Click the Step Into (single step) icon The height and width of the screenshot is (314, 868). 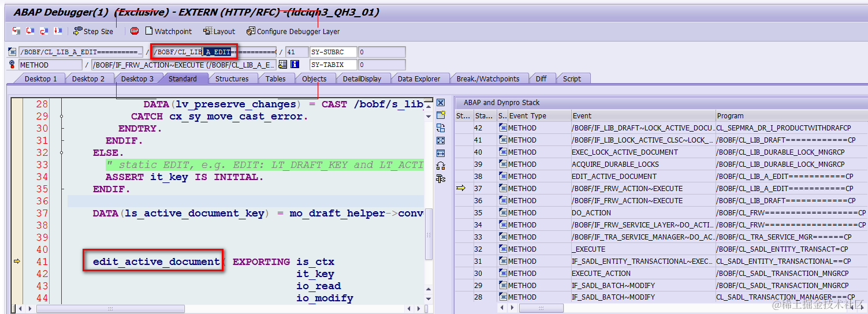17,31
